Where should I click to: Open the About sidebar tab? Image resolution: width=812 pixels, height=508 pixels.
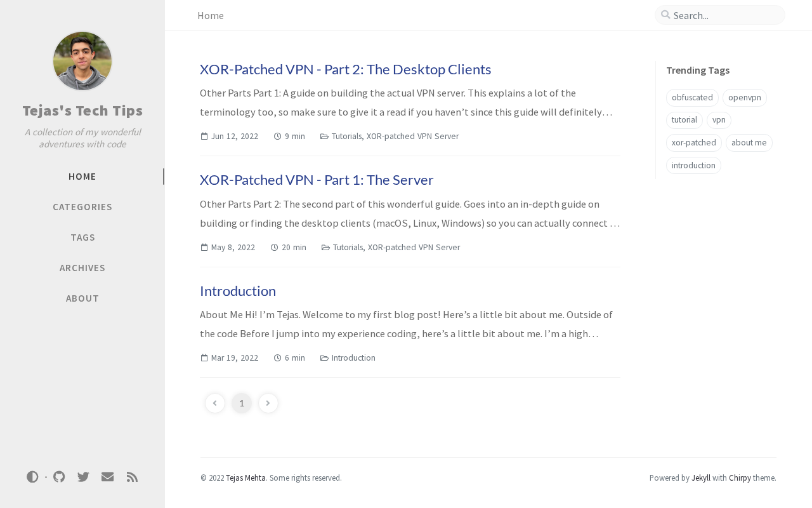click(82, 298)
